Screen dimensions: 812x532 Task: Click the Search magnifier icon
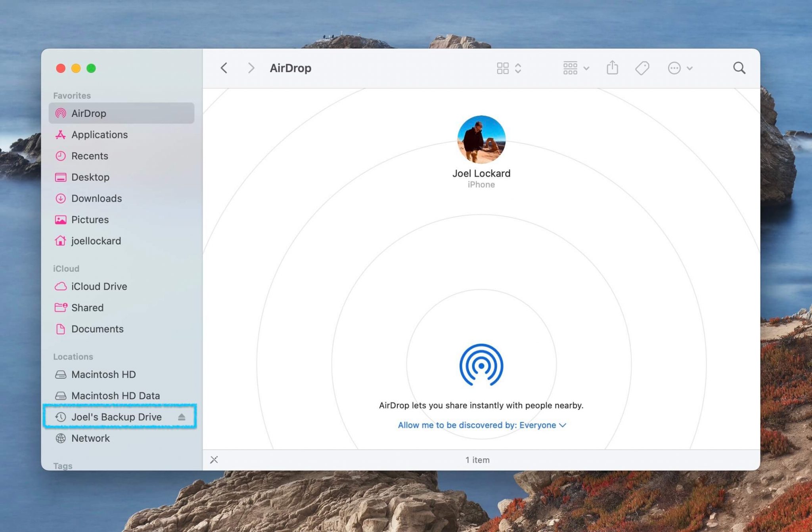pos(739,68)
